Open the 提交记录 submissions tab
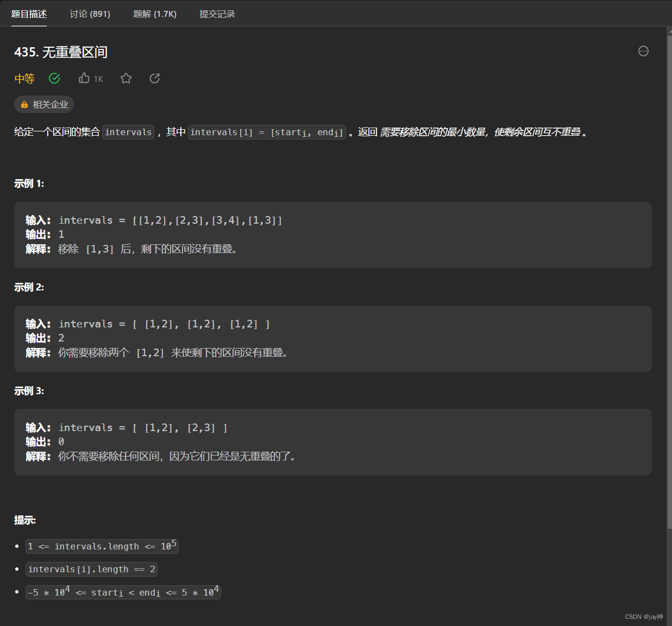This screenshot has width=672, height=626. pos(217,14)
